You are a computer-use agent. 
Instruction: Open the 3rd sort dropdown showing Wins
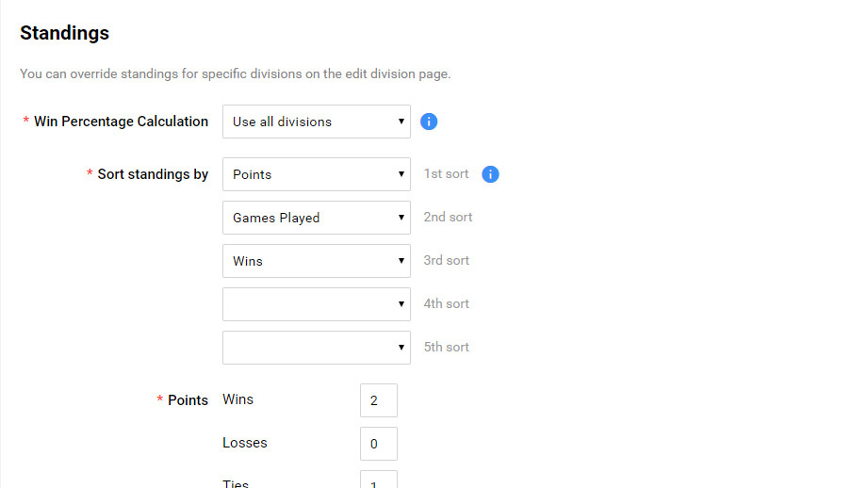click(x=316, y=261)
